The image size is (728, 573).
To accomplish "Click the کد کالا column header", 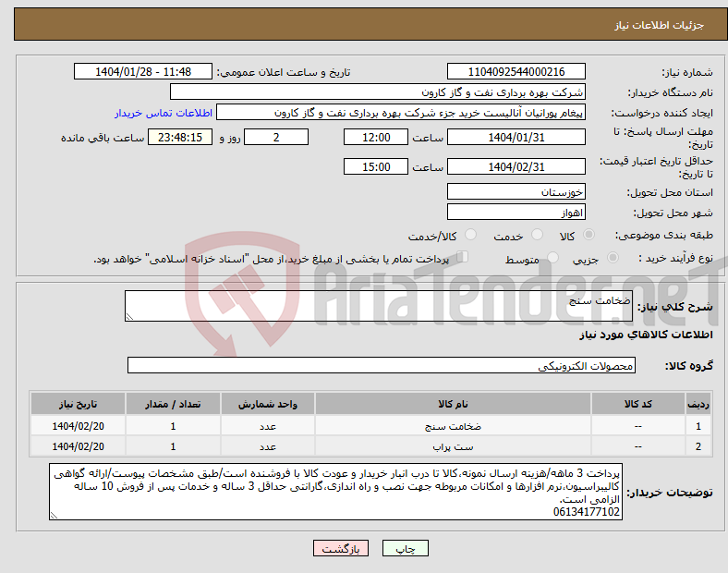I will [x=638, y=404].
